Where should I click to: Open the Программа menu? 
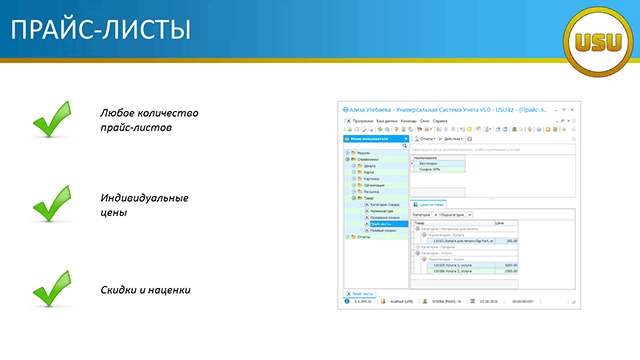(x=363, y=121)
